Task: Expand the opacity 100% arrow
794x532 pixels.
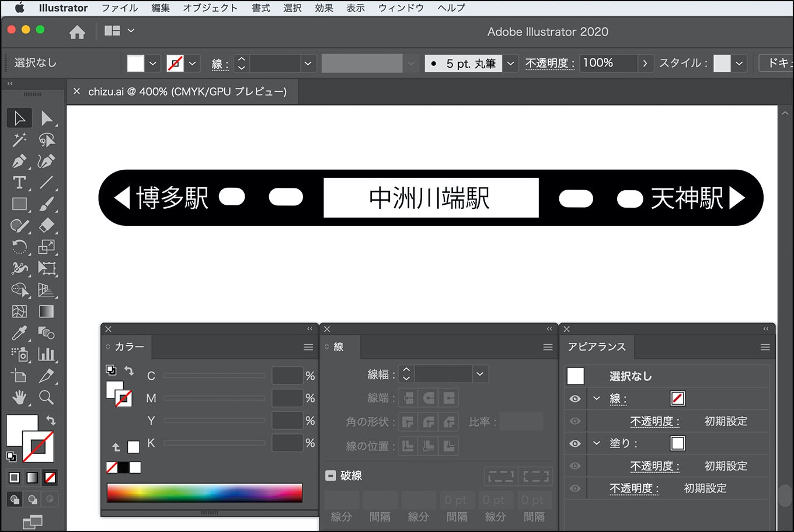Action: 645,63
